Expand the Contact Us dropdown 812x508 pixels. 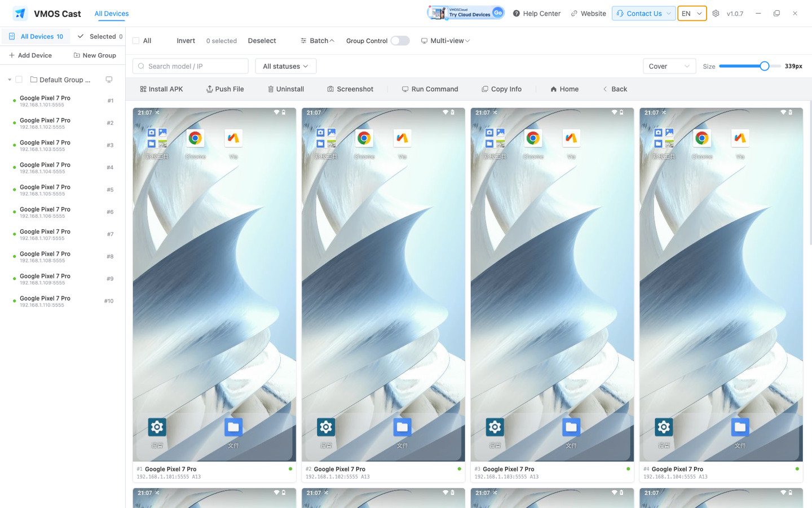click(643, 14)
